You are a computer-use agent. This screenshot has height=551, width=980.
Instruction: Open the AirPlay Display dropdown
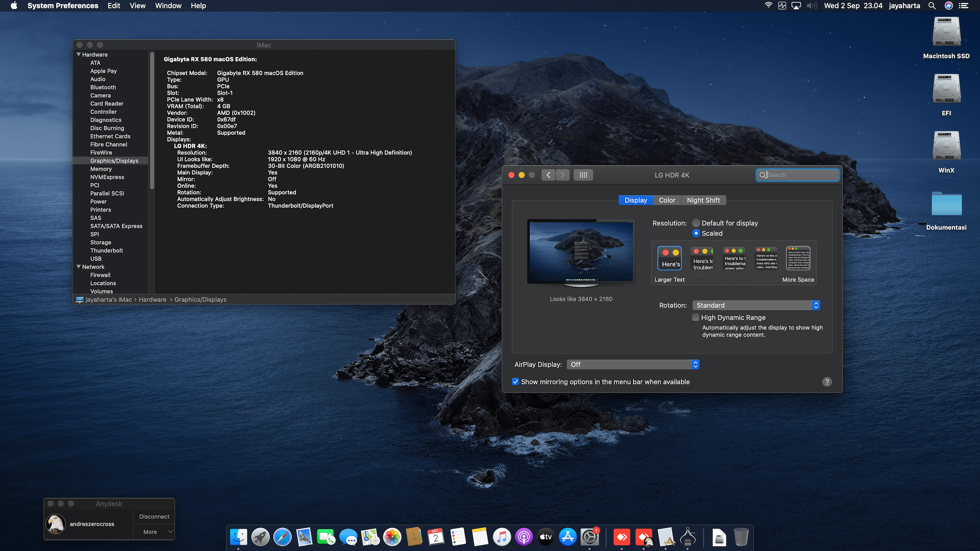pos(633,364)
